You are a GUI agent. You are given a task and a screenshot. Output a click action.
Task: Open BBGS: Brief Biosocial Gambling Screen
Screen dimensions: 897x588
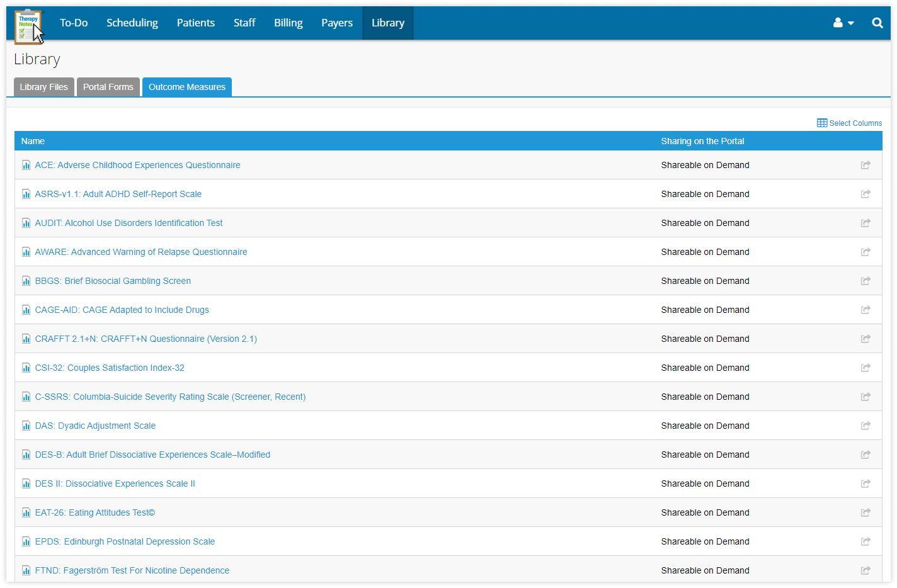[x=113, y=281]
